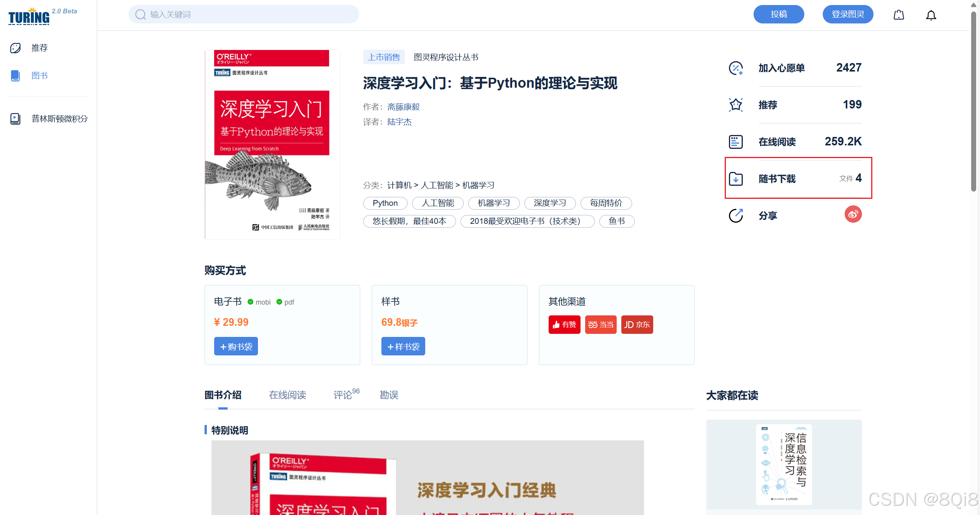This screenshot has height=515, width=980.
Task: Open 推荐 in the sidebar menu
Action: point(40,48)
